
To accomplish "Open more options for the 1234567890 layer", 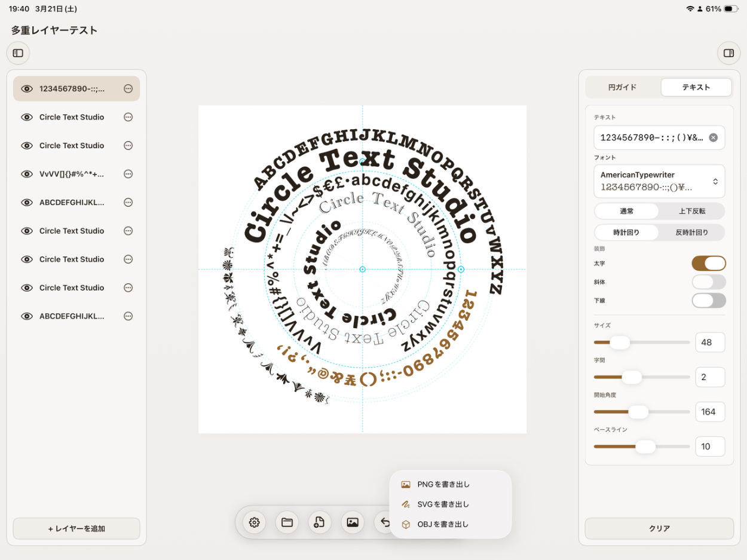I will click(128, 88).
